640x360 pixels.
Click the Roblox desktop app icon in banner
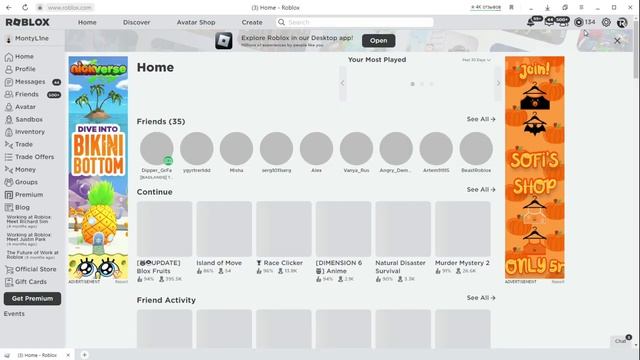pos(224,40)
